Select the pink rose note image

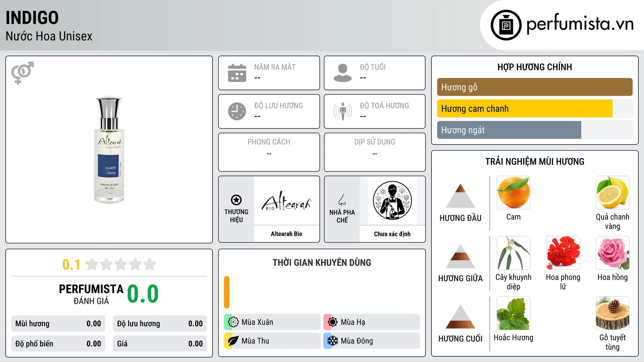613,253
